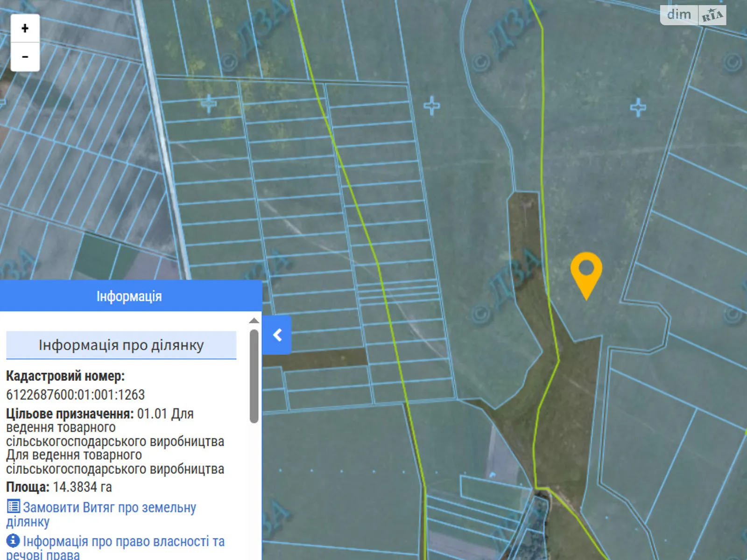The width and height of the screenshot is (747, 560).
Task: Click the cross marker in upper left parcels
Action: pyautogui.click(x=208, y=103)
